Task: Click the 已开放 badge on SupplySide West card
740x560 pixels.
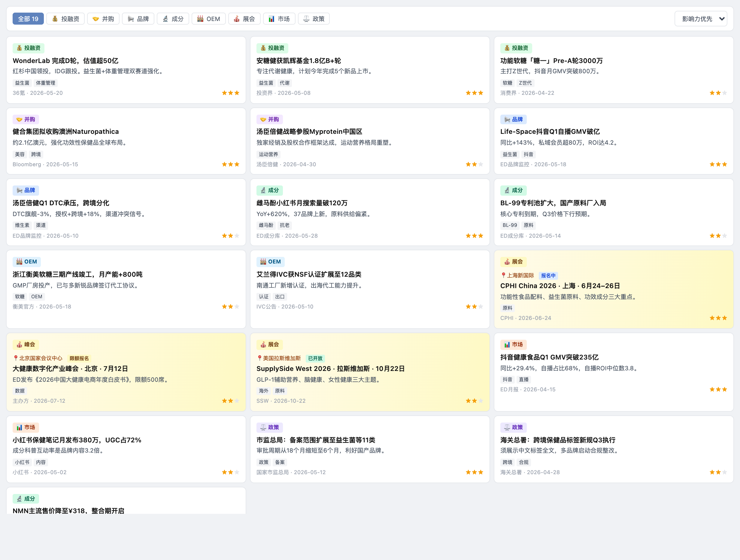Action: [315, 358]
